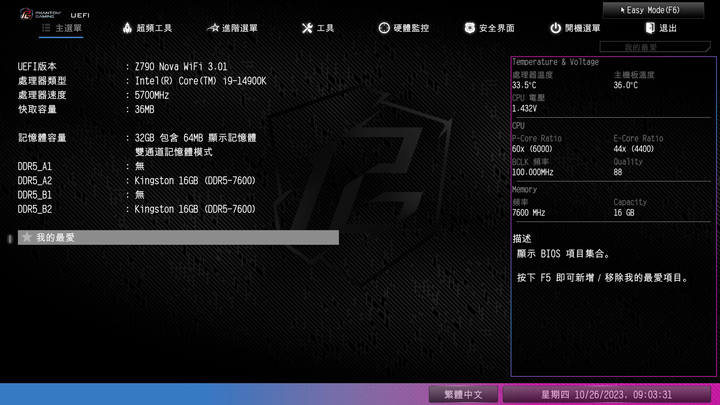Click the circular monitor icon for 硬體監控
This screenshot has height=405, width=720.
[x=384, y=28]
